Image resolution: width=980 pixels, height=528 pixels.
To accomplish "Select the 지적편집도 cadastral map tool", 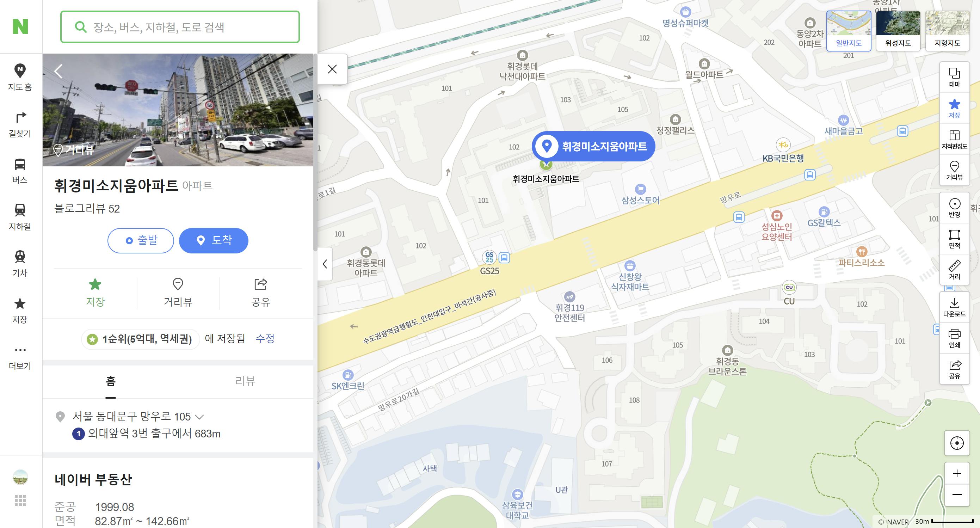I will pyautogui.click(x=954, y=139).
